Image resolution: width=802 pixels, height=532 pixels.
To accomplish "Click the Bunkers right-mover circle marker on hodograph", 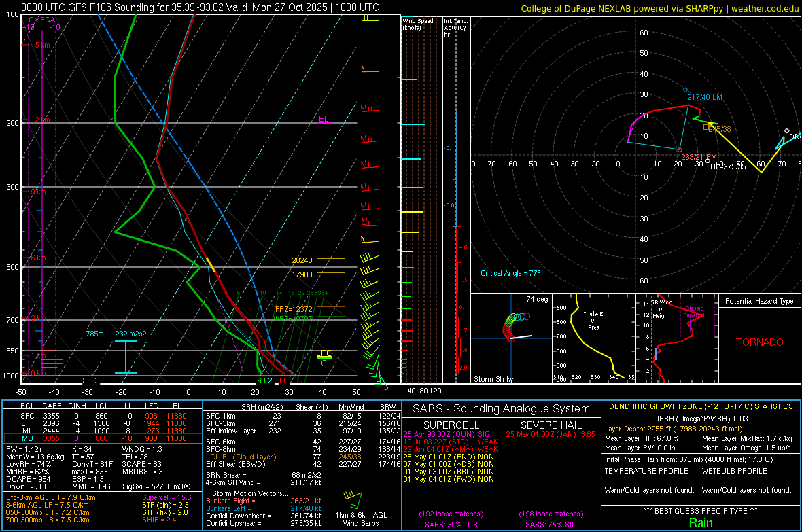I will click(x=679, y=150).
